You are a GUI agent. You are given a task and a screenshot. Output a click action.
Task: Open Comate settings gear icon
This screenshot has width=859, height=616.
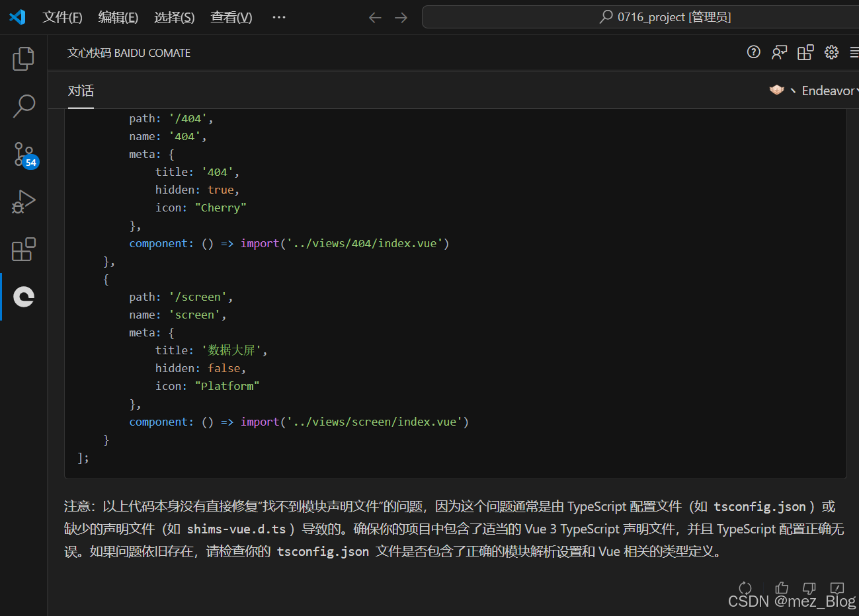831,52
